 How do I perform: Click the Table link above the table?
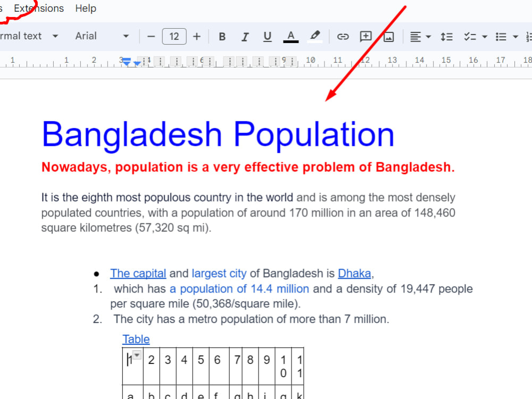click(x=136, y=339)
